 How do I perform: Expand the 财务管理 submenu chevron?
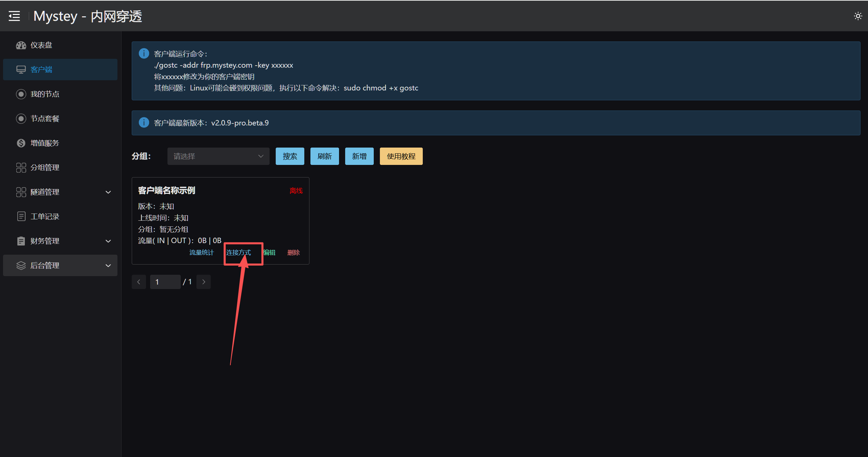(x=108, y=241)
